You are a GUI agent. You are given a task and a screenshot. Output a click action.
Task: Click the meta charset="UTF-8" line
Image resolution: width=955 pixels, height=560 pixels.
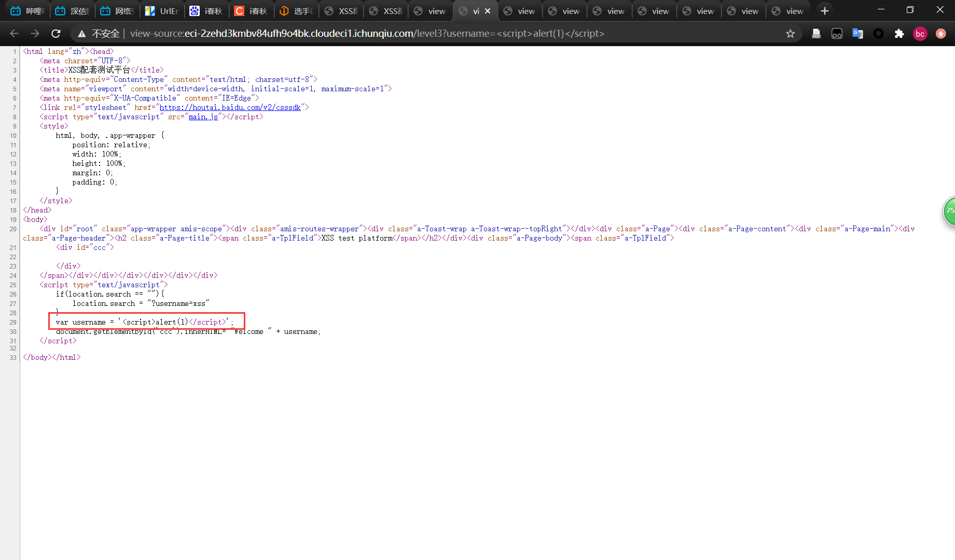pos(85,61)
